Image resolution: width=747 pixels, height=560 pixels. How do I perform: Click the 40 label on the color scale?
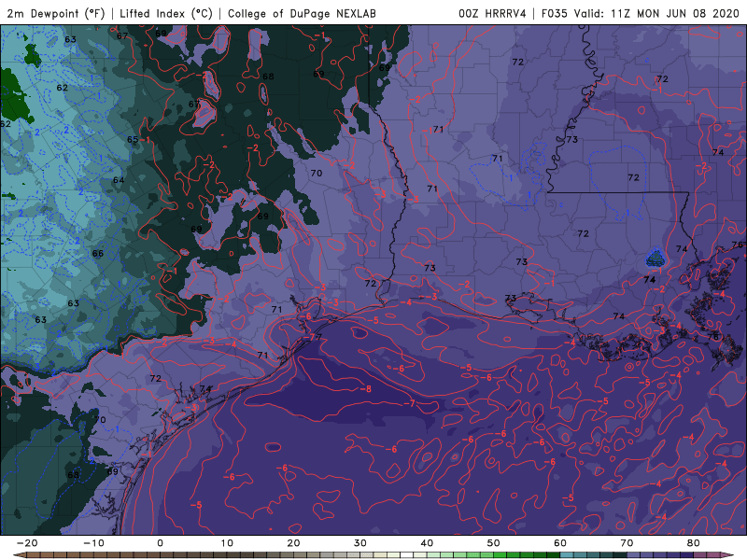pos(427,543)
